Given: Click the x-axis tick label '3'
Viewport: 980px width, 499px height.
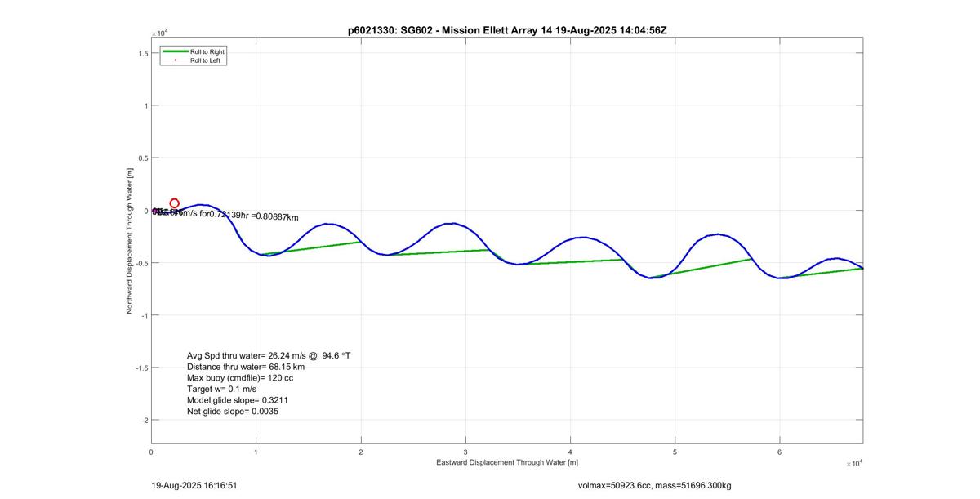Looking at the screenshot, I should point(465,452).
